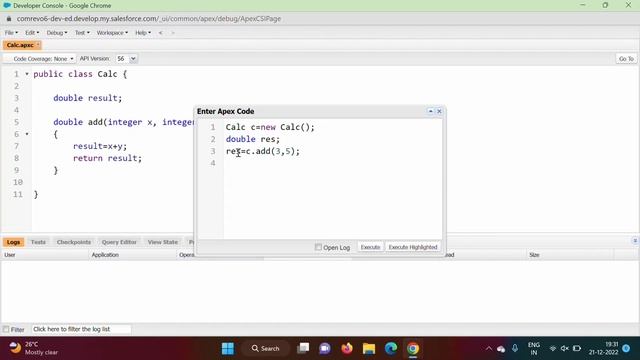Screen dimensions: 640x360
Task: Open the ENG IN language switcher
Action: click(x=533, y=349)
